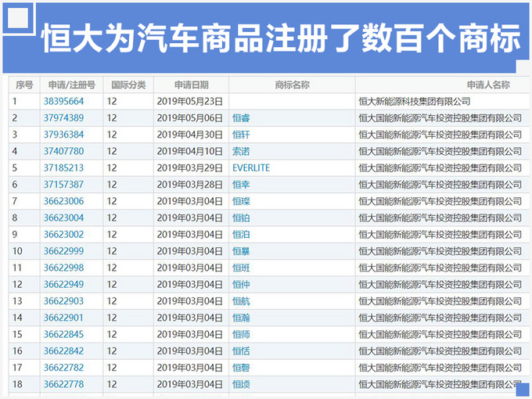Open the 恒轩 trademark link

click(x=241, y=135)
